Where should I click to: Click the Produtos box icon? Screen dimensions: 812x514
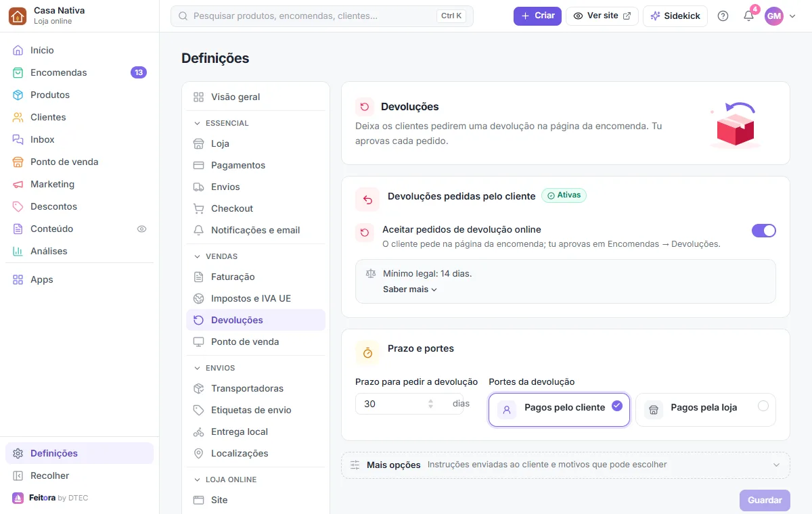point(18,95)
